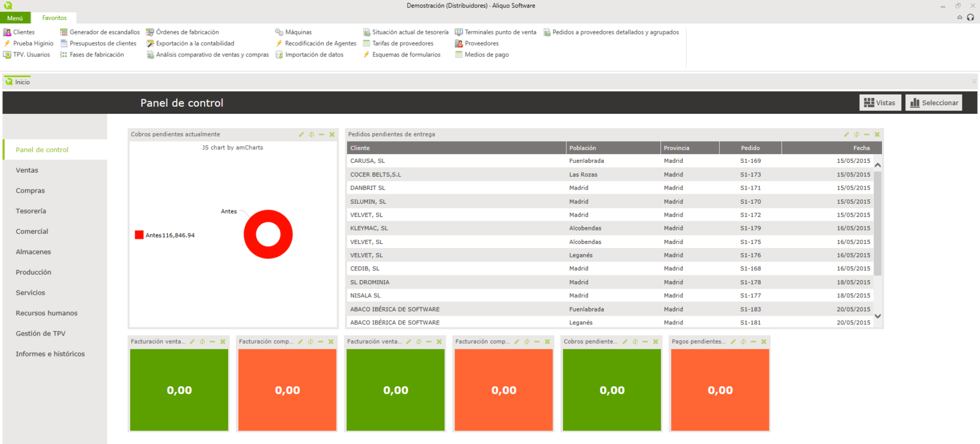The image size is (980, 444).
Task: Open Medios de pago
Action: click(x=482, y=54)
